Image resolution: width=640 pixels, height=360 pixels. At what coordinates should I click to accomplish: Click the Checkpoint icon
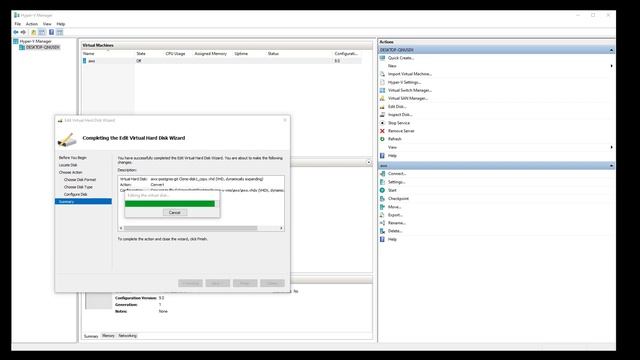[382, 198]
